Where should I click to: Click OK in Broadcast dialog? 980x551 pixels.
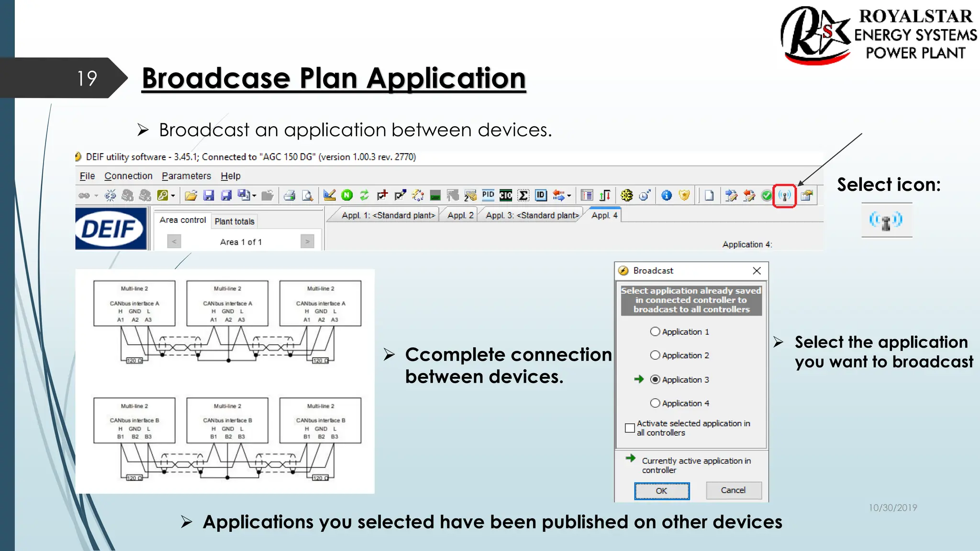661,491
